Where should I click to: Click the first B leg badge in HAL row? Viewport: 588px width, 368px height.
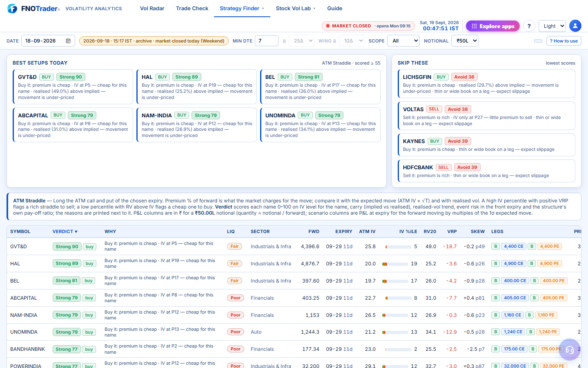[495, 264]
